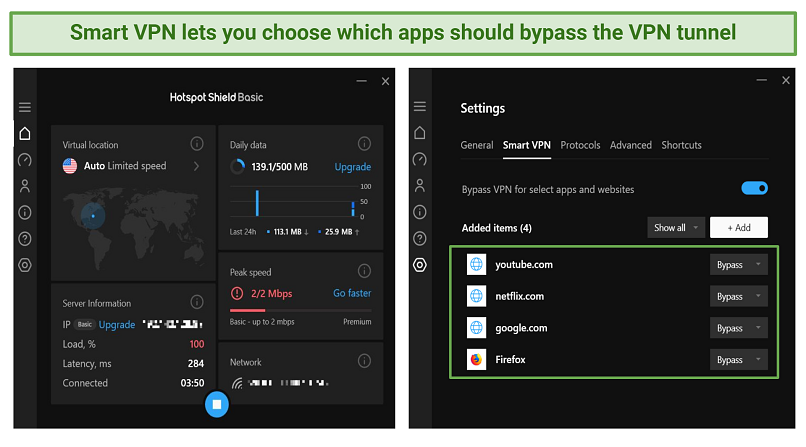Open hamburger menu in the Settings window
Screen dimensions: 806x447
point(420,106)
